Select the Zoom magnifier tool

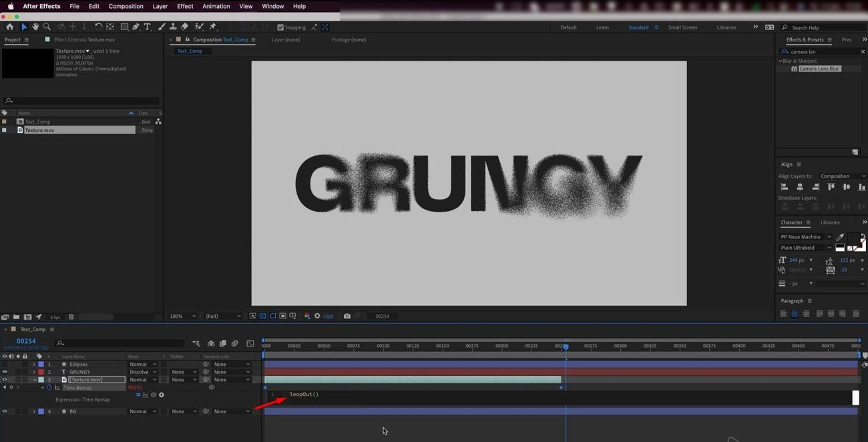tap(47, 27)
